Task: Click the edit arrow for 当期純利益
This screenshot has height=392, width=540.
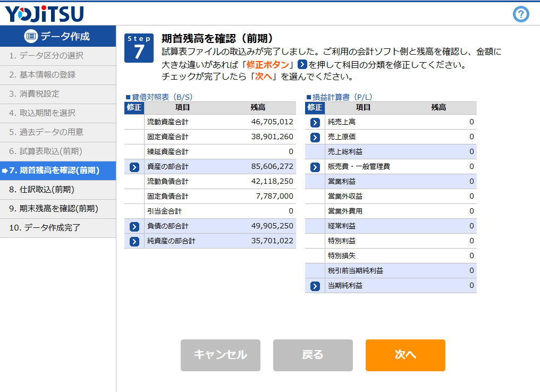Action: coord(315,286)
